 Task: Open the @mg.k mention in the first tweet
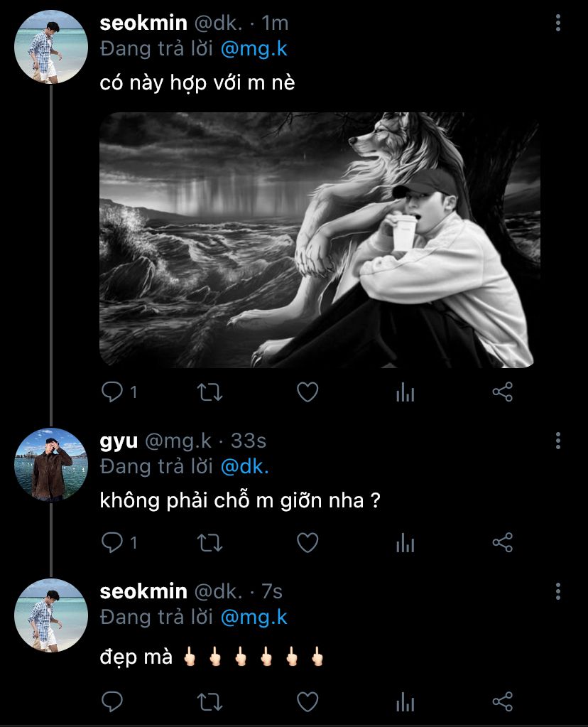[254, 49]
